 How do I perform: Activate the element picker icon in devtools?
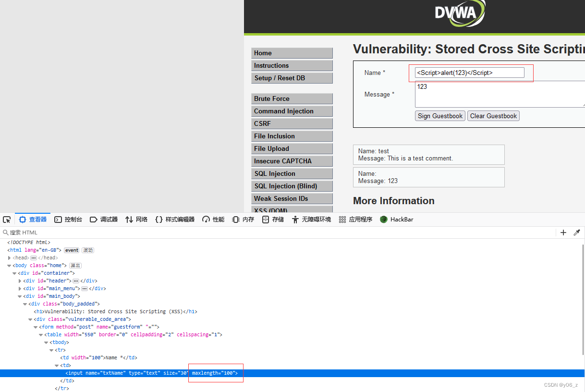[x=7, y=220]
